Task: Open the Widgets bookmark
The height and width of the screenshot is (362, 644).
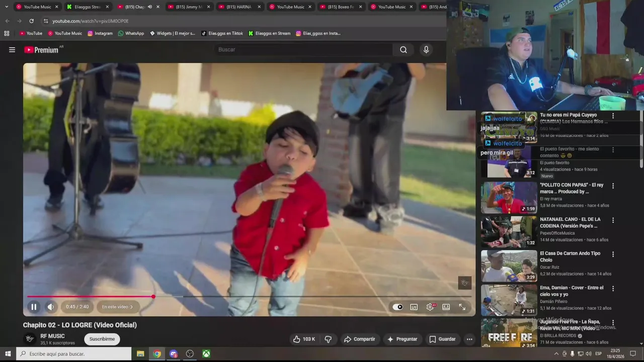Action: [173, 34]
